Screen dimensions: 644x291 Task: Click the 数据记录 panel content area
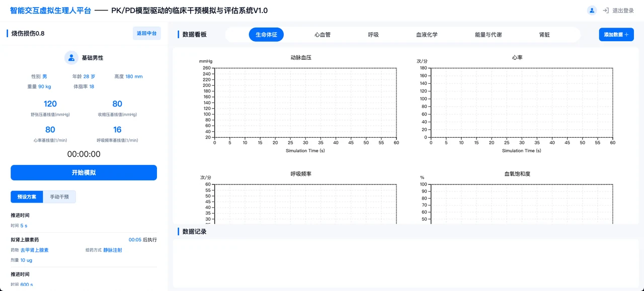[405, 263]
